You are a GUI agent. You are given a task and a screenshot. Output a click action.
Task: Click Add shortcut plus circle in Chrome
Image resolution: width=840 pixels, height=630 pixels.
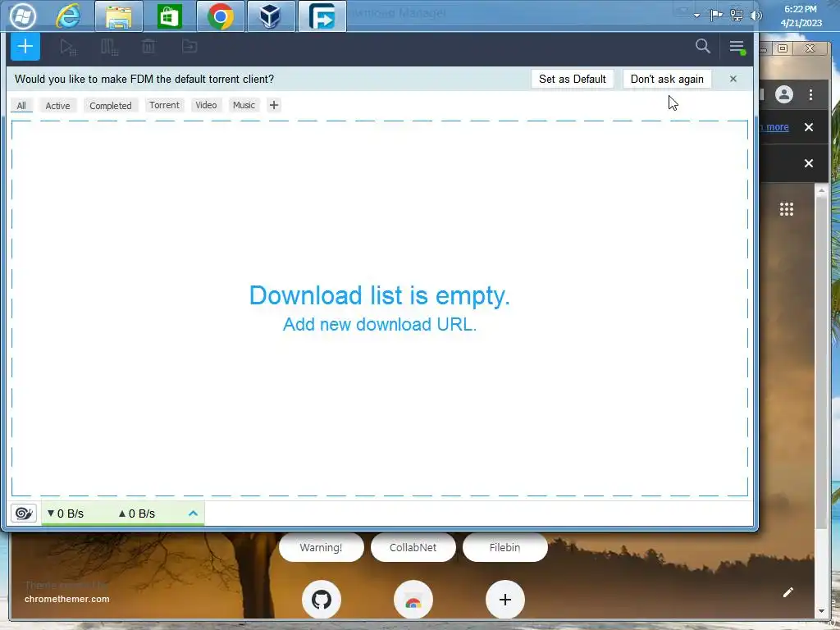click(x=505, y=600)
